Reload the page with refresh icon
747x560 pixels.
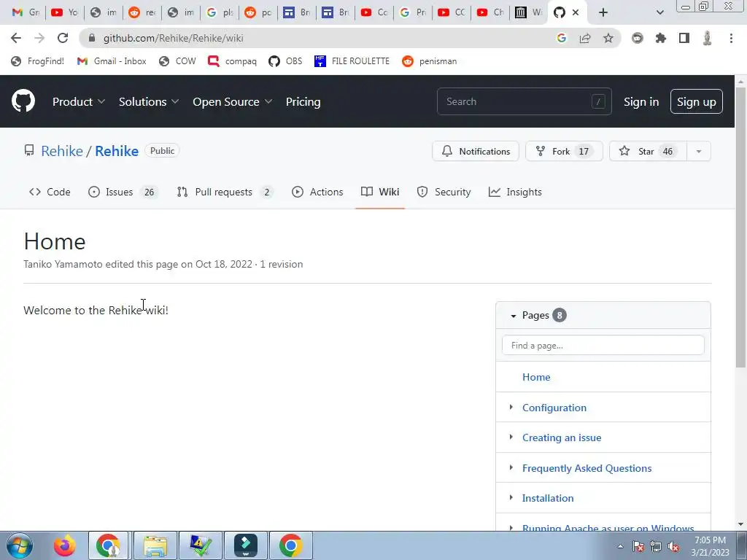coord(63,38)
